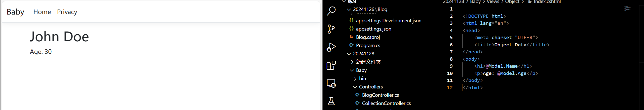
Task: Open the Search view in activity bar
Action: (x=331, y=11)
